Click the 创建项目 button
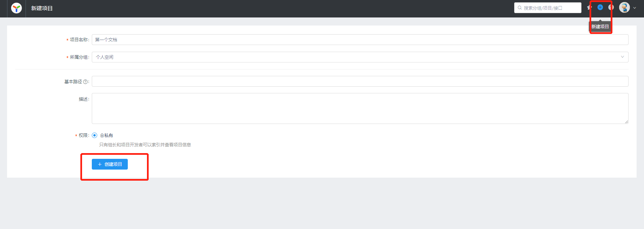This screenshot has width=644, height=229. (110, 164)
